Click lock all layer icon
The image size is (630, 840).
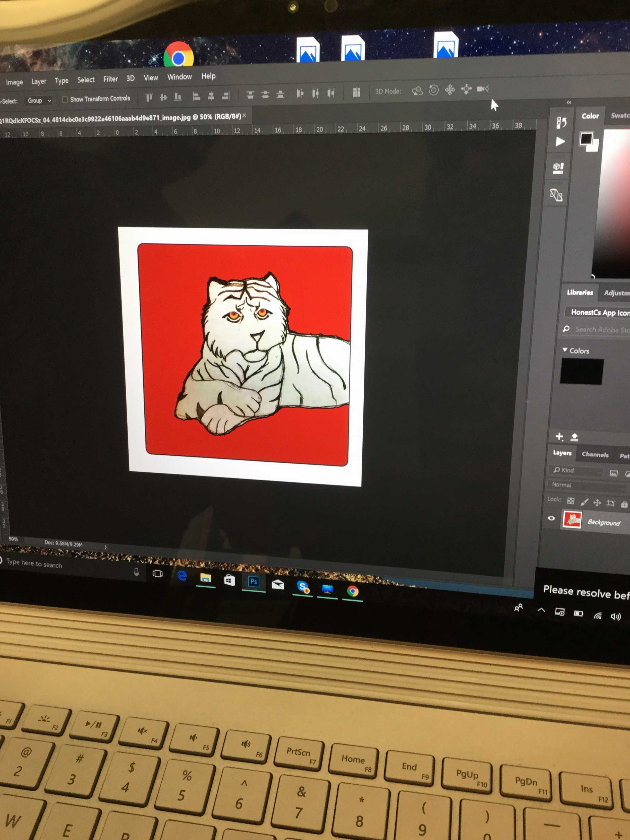(624, 504)
